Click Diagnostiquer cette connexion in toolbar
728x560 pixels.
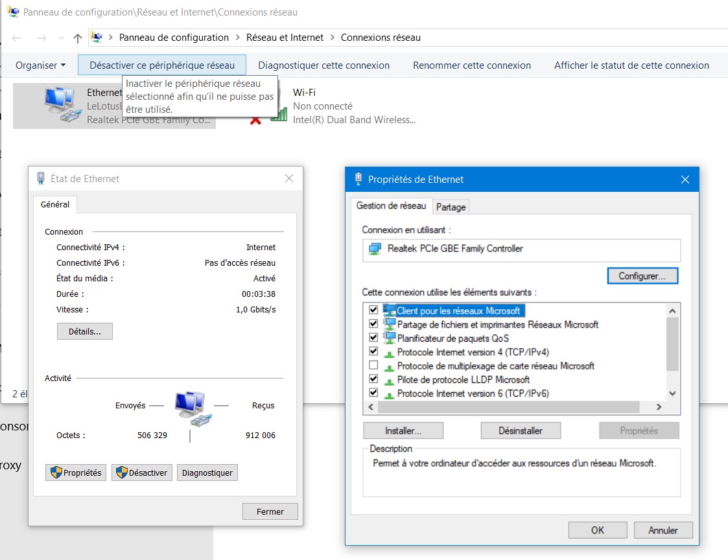click(x=323, y=65)
